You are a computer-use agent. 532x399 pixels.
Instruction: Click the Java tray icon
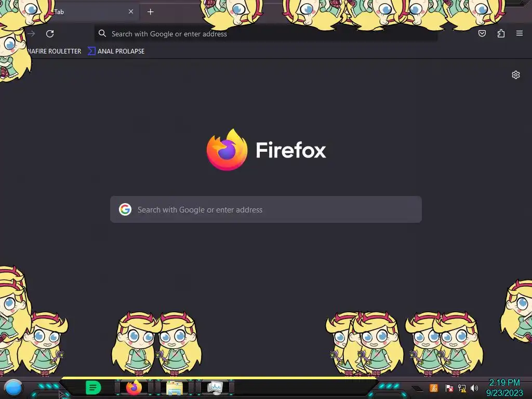434,388
